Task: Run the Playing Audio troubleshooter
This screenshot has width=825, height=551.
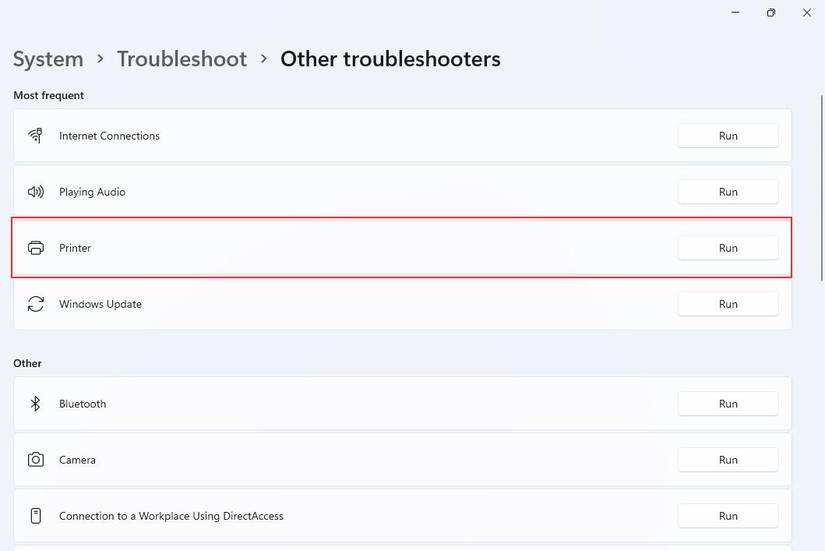Action: click(728, 192)
